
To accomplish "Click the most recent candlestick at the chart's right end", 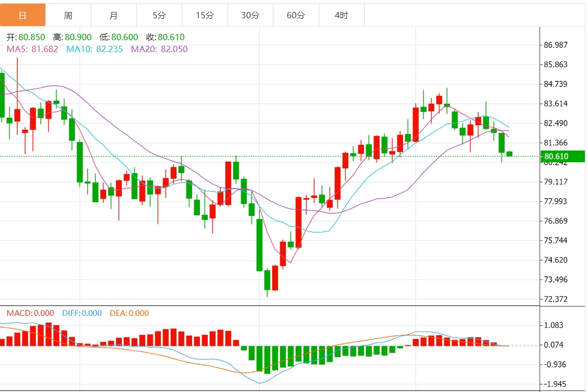I will click(509, 154).
